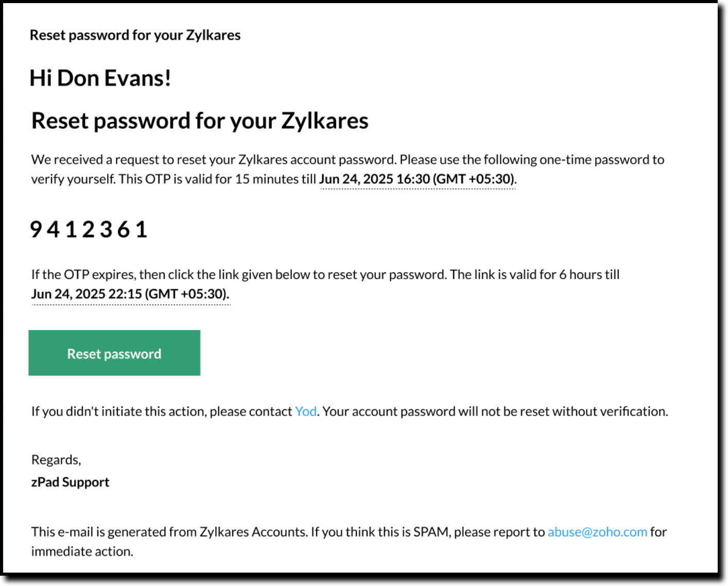Open the Yod contact link
Screen dimensions: 728x586
pyautogui.click(x=305, y=411)
